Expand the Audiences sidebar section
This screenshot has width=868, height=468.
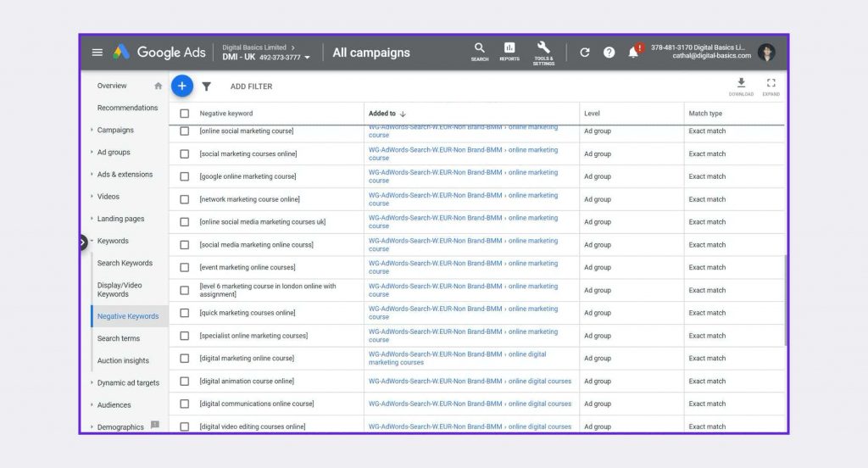tap(92, 404)
